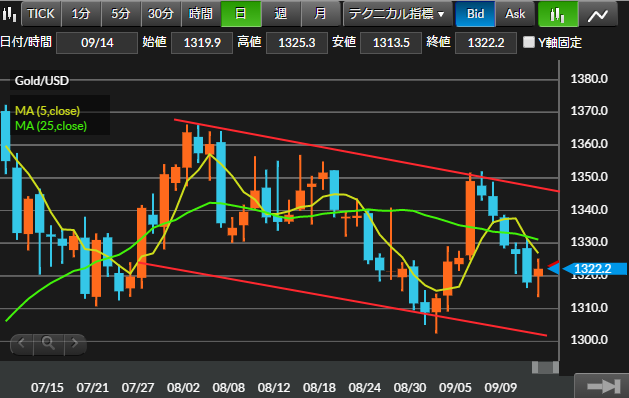
Task: Click the chart type icon at top-left
Action: (9, 14)
